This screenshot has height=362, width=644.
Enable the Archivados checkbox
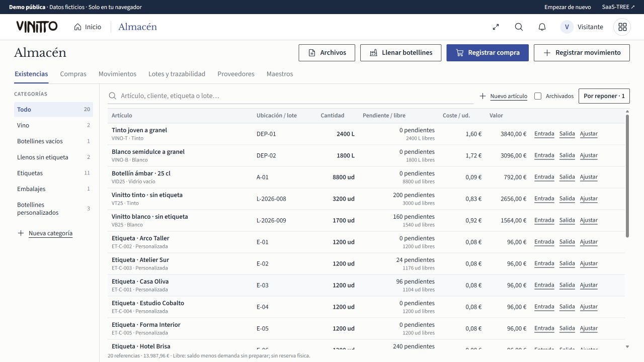(538, 96)
